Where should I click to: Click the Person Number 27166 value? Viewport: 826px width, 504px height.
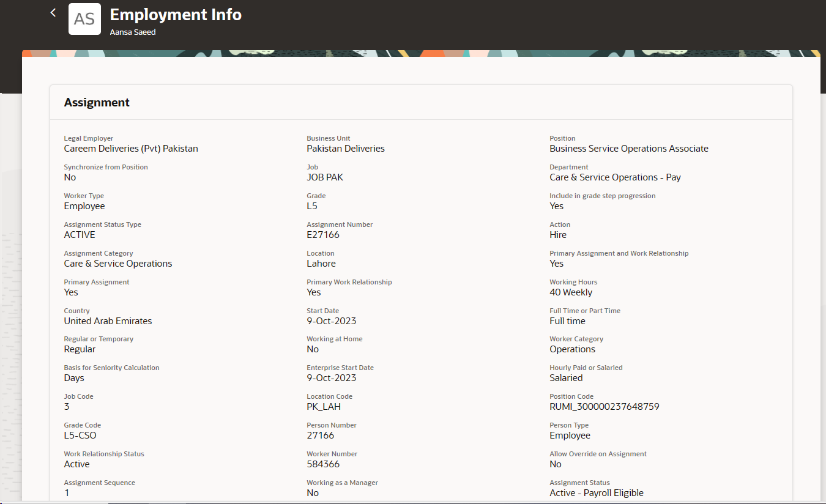click(318, 435)
